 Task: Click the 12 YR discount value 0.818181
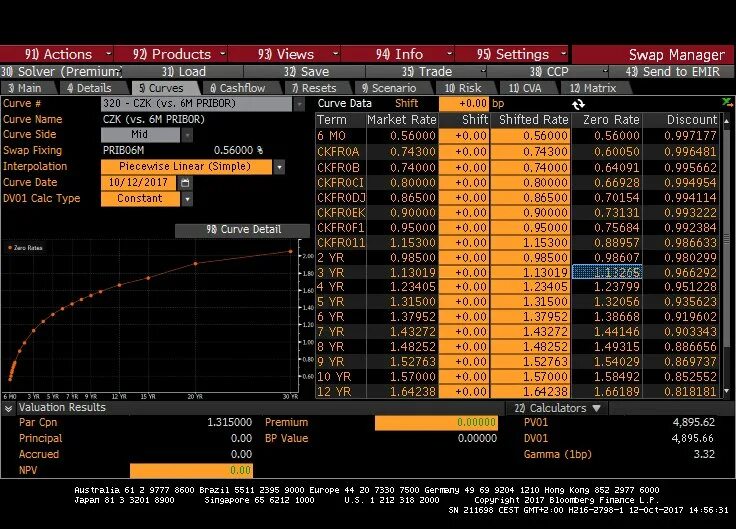pos(690,392)
